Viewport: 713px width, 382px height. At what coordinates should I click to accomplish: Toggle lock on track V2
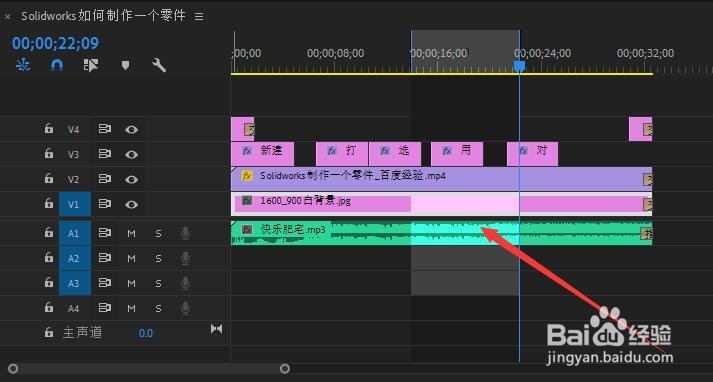[49, 179]
